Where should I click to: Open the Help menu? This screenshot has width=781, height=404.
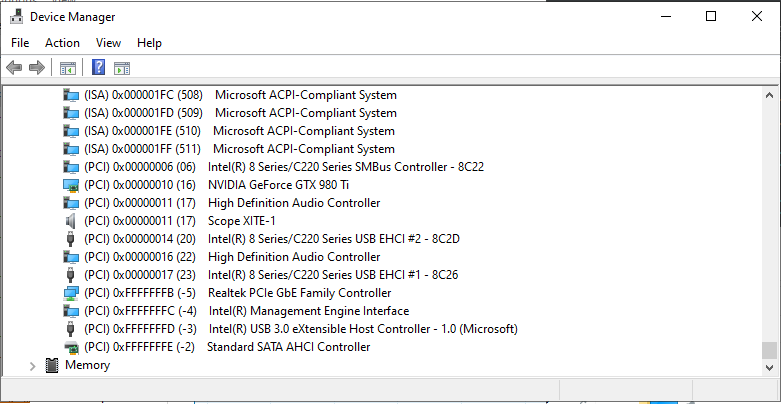coord(149,43)
